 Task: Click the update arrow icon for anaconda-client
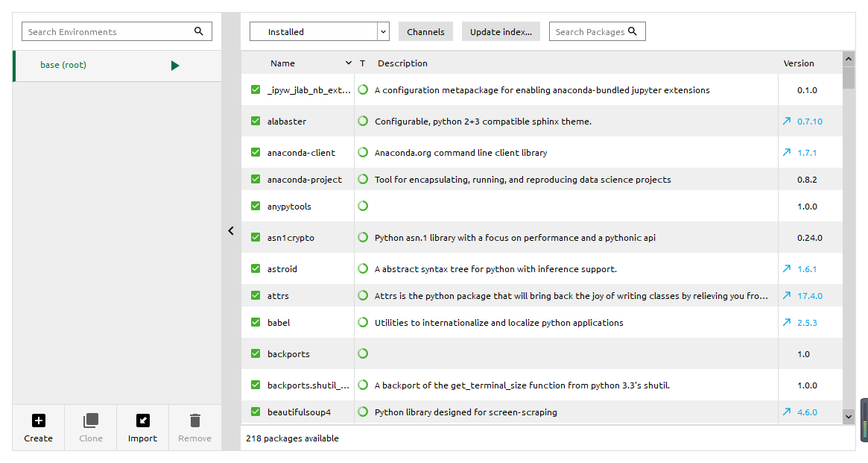click(x=787, y=152)
